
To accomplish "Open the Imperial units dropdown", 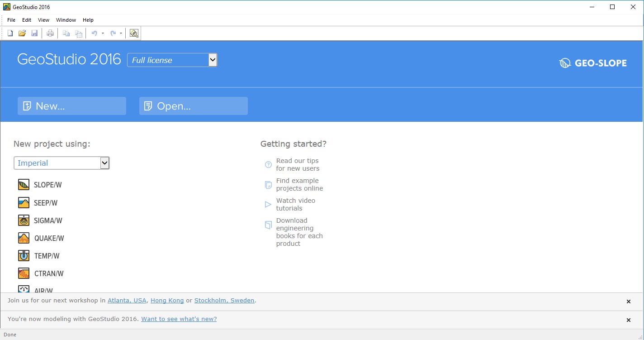I will 62,163.
